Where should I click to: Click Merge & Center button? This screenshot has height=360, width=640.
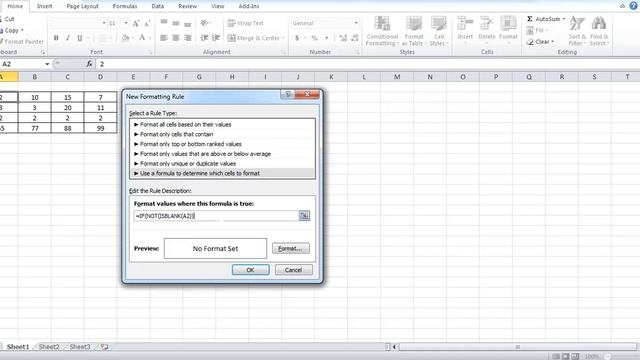pyautogui.click(x=253, y=38)
